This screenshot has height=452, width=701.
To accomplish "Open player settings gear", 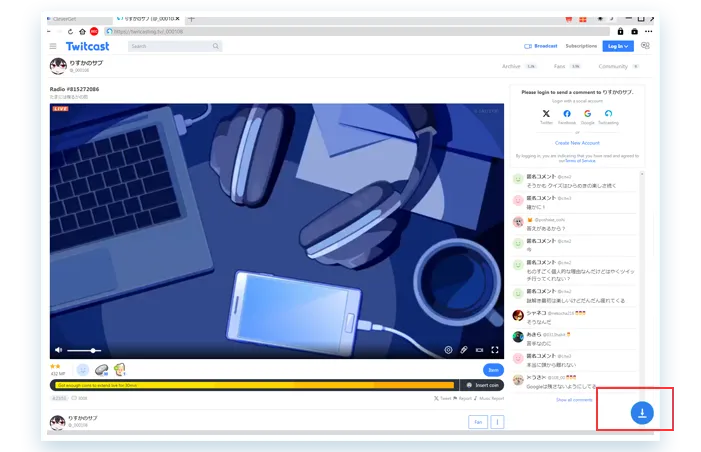I will pos(448,350).
